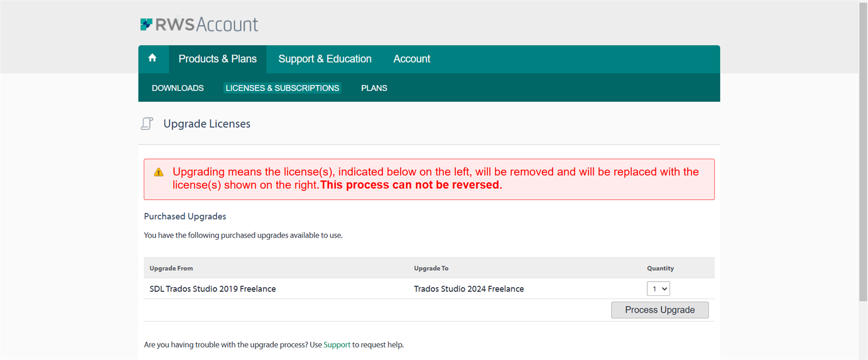868x360 pixels.
Task: Click the RWS Account logo
Action: [x=199, y=24]
